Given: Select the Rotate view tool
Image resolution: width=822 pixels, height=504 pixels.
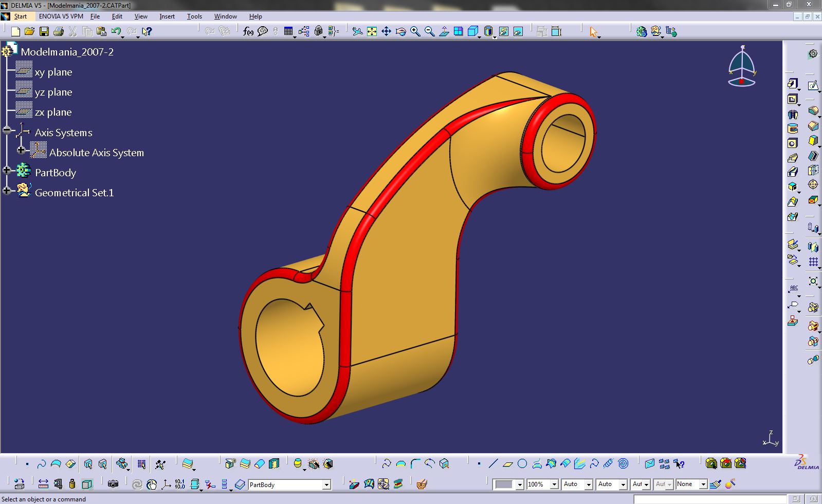Looking at the screenshot, I should (400, 32).
